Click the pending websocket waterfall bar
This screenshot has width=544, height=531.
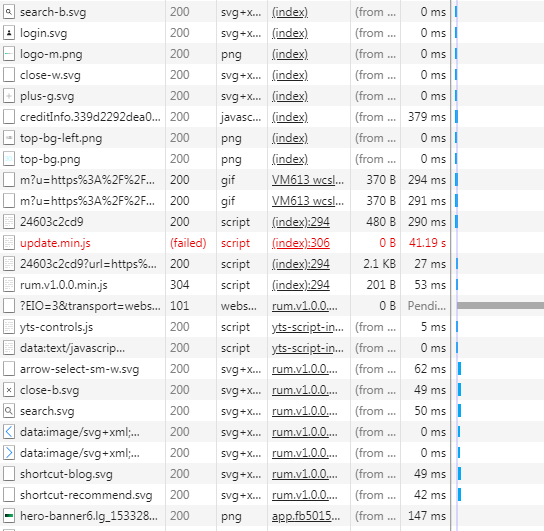coord(500,306)
